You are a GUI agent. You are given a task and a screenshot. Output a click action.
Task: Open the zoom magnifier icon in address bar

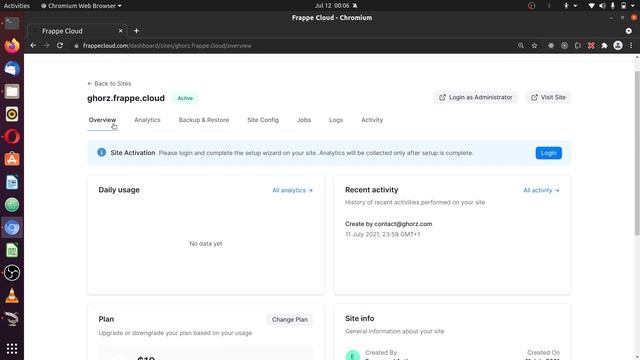point(521,46)
